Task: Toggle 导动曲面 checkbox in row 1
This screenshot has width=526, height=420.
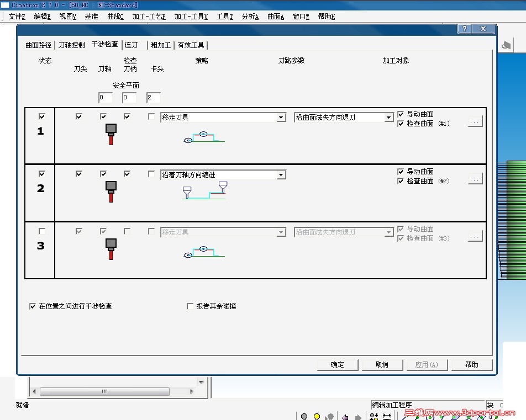Action: (400, 114)
